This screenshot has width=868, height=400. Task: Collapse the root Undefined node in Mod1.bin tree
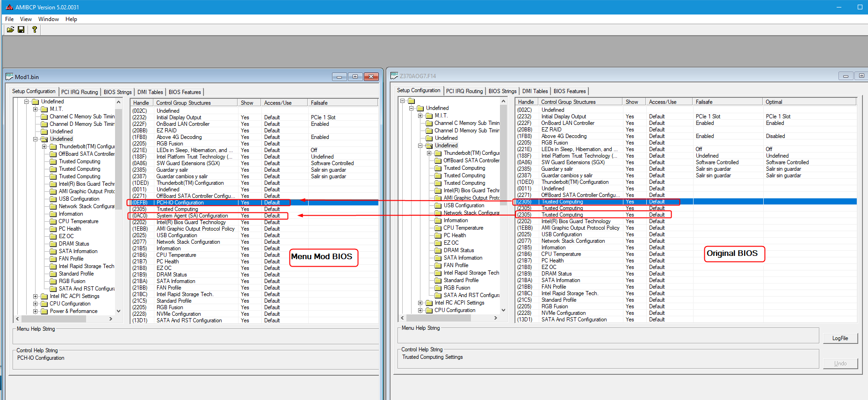[27, 102]
